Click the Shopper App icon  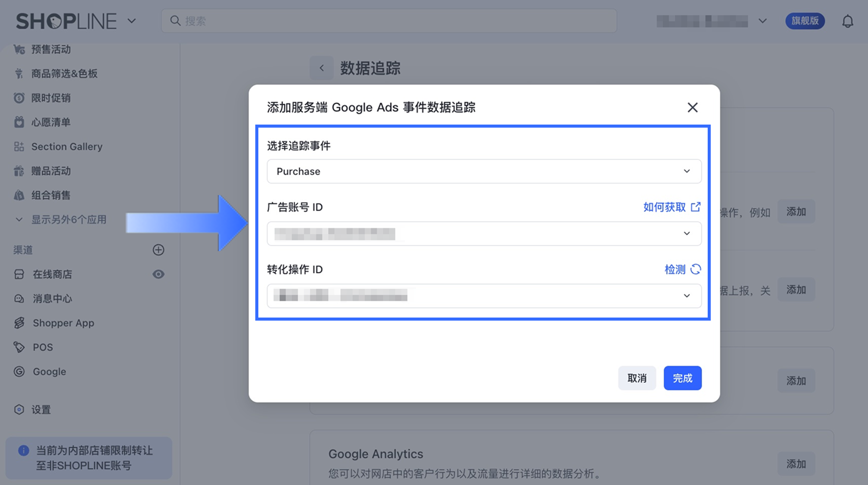(x=19, y=323)
